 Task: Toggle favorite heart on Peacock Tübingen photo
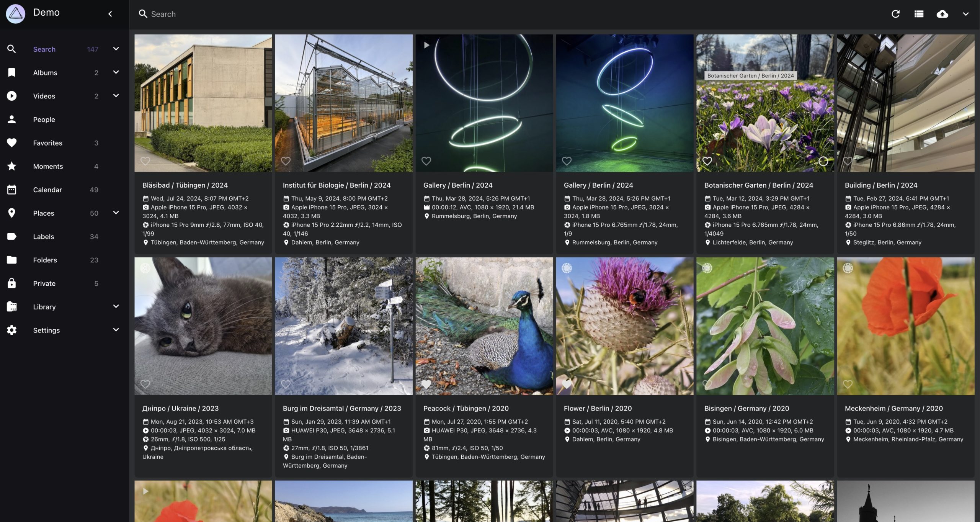(x=426, y=384)
